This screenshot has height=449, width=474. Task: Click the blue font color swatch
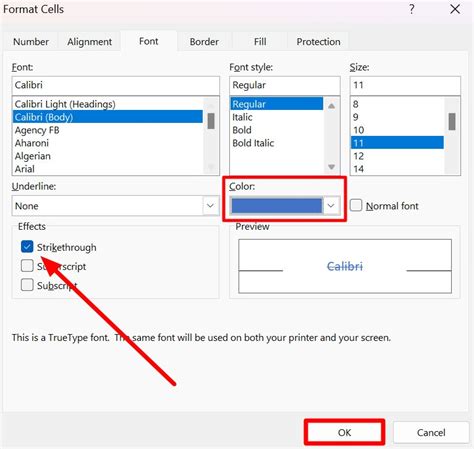[x=277, y=206]
